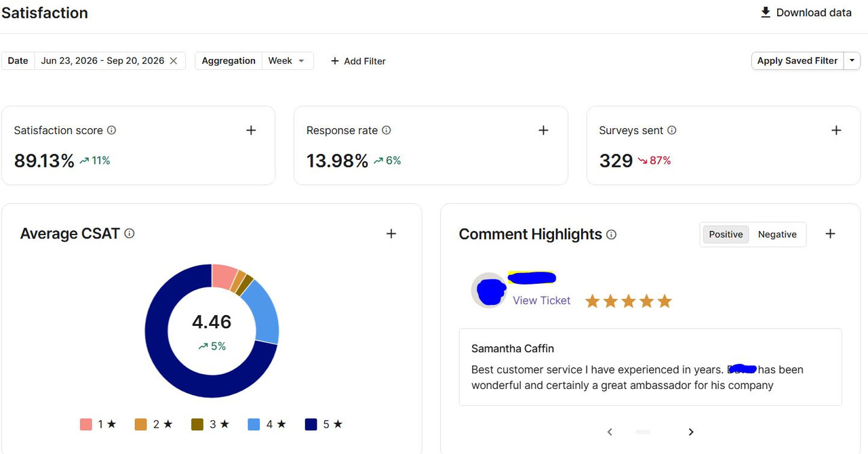Click plus icon on Satisfaction score card
Image resolution: width=868 pixels, height=454 pixels.
[x=251, y=130]
